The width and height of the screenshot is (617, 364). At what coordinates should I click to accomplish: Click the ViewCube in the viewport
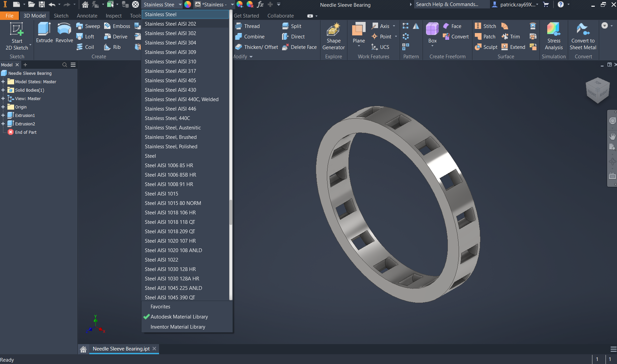tap(598, 90)
